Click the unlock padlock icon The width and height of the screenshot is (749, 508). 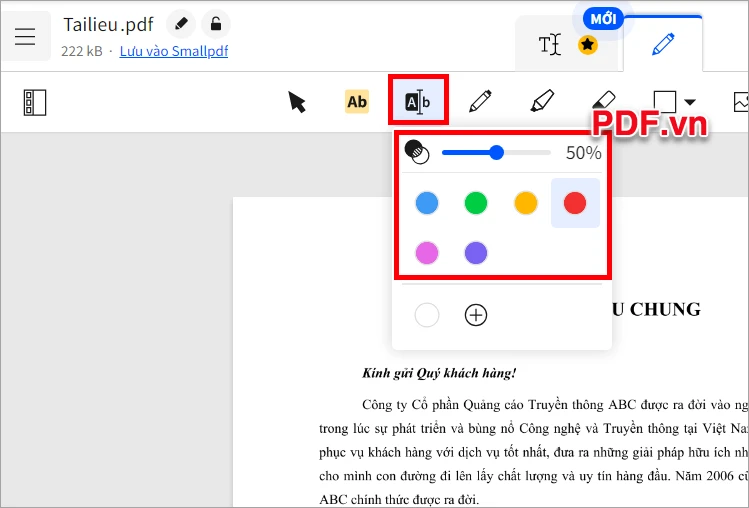pyautogui.click(x=216, y=24)
